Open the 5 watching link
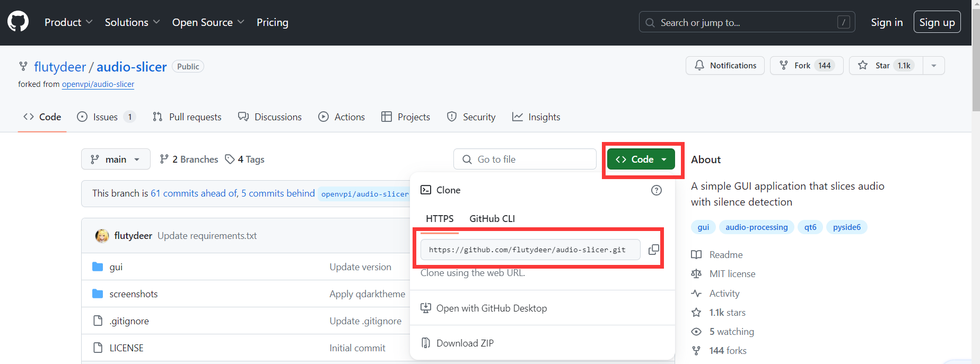Viewport: 980px width, 364px height. [x=723, y=332]
